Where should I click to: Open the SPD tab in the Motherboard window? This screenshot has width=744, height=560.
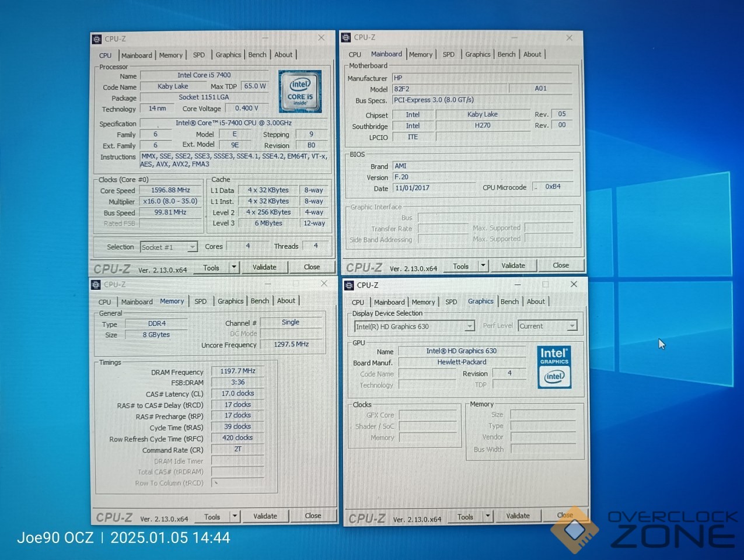(449, 54)
